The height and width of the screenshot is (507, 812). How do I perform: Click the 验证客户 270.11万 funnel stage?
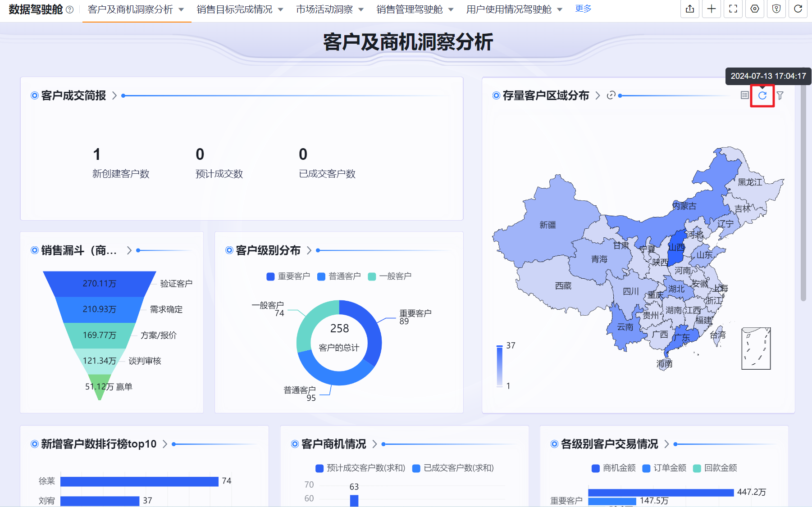coord(100,284)
